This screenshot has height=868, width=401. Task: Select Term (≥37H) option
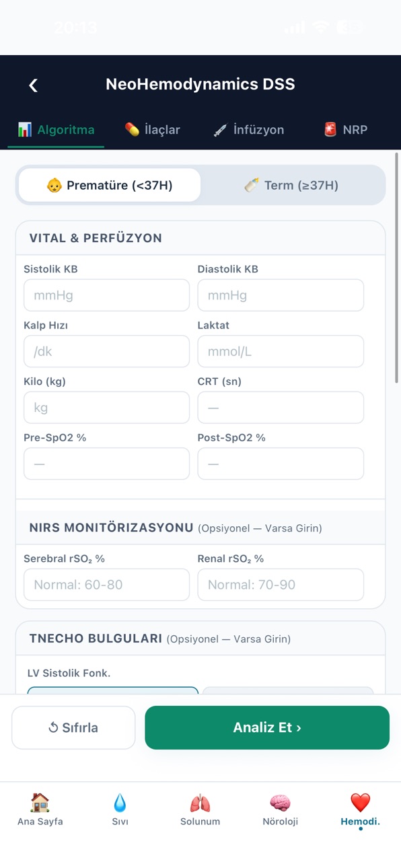pyautogui.click(x=292, y=185)
